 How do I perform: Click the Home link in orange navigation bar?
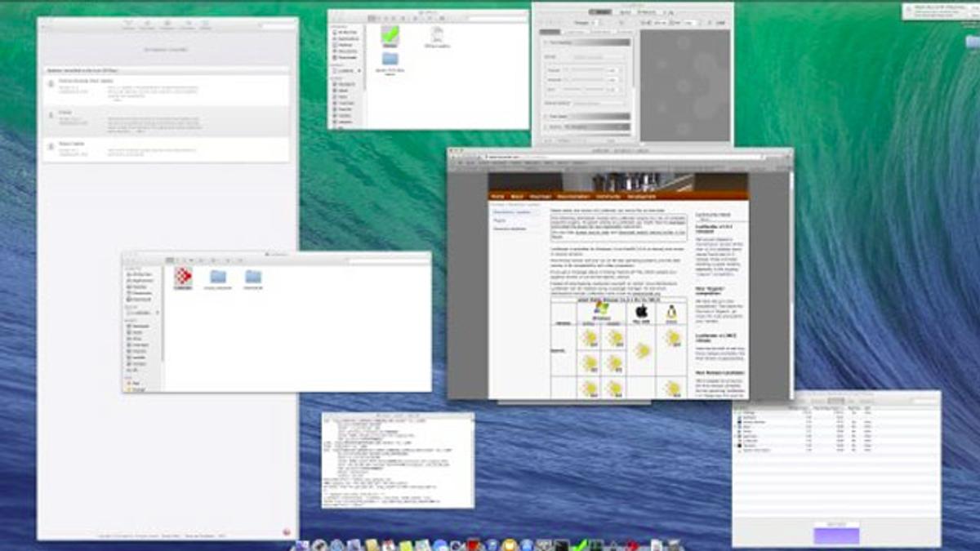pos(497,197)
